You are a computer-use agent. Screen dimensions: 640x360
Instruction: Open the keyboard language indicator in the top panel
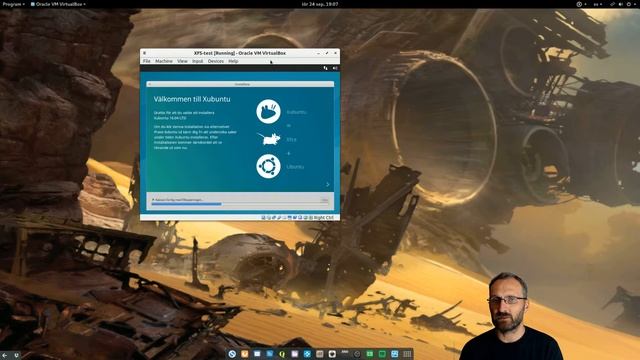(x=598, y=4)
